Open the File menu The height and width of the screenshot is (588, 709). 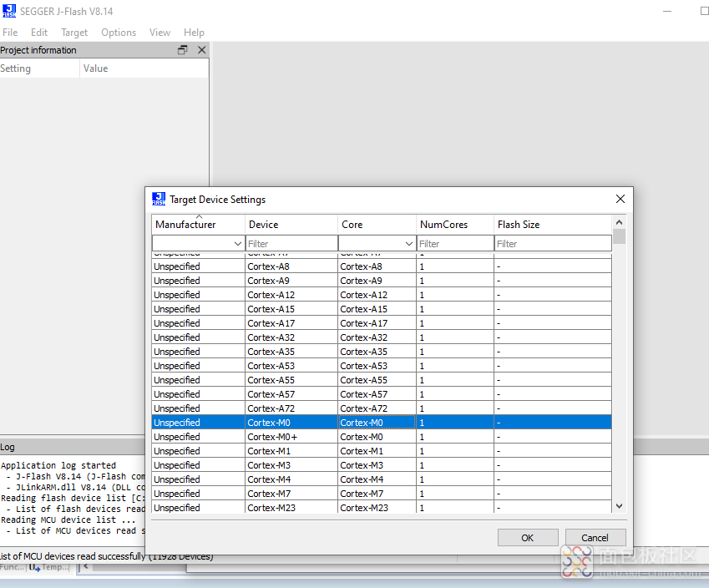coord(10,33)
